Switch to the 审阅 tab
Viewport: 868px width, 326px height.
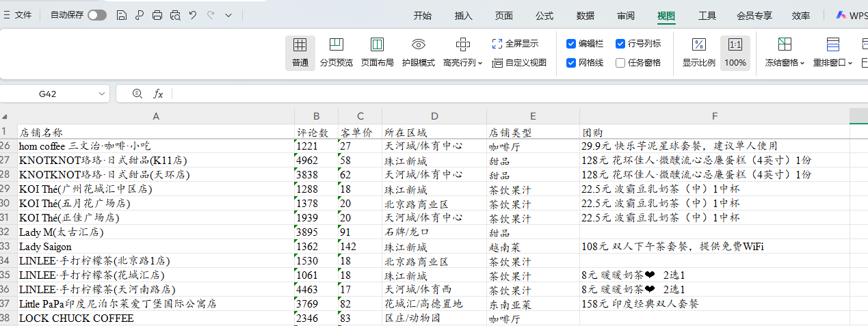point(626,16)
